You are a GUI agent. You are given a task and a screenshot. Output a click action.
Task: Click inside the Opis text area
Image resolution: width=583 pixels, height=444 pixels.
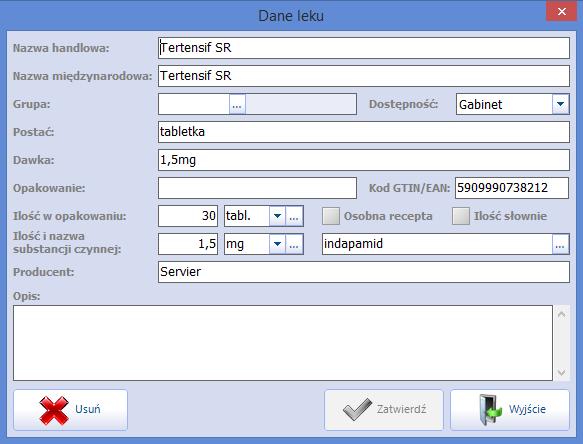pyautogui.click(x=283, y=343)
